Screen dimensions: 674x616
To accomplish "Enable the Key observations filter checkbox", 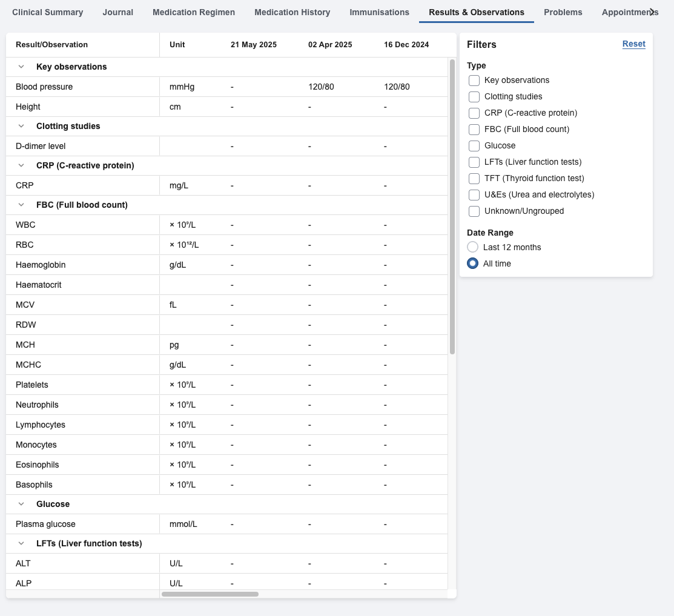I will click(474, 80).
